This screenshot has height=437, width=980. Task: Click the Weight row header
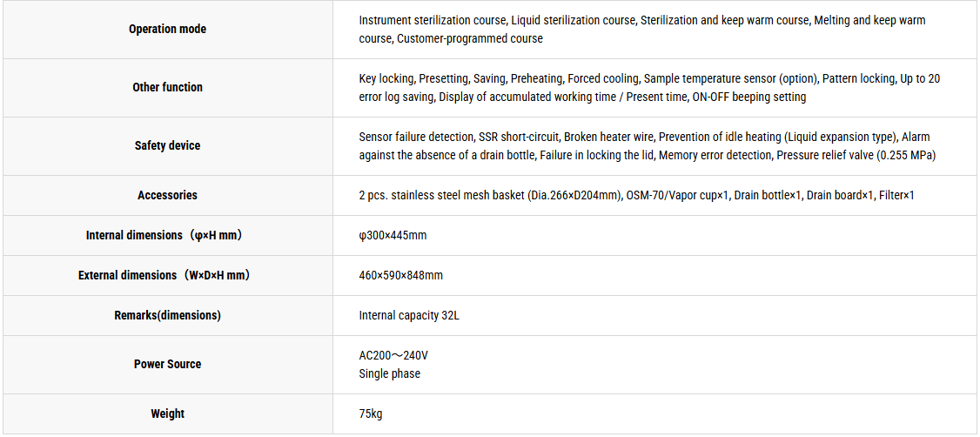167,413
